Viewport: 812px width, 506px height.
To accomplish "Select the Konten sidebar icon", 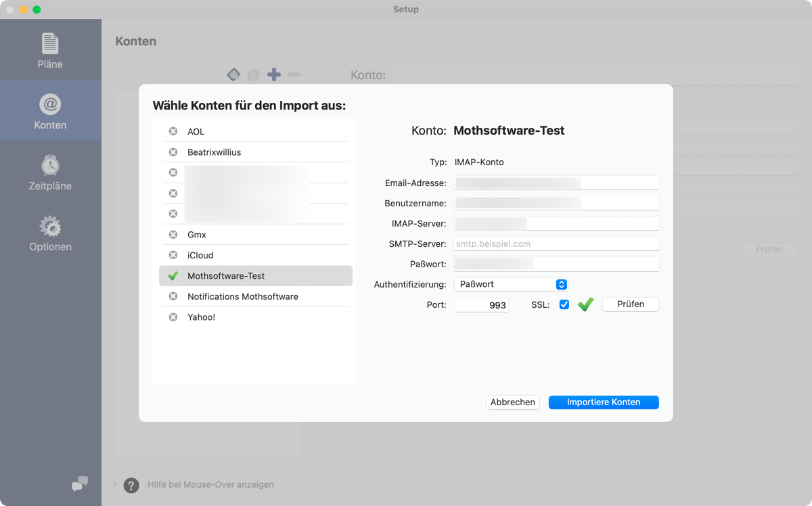I will pyautogui.click(x=50, y=106).
